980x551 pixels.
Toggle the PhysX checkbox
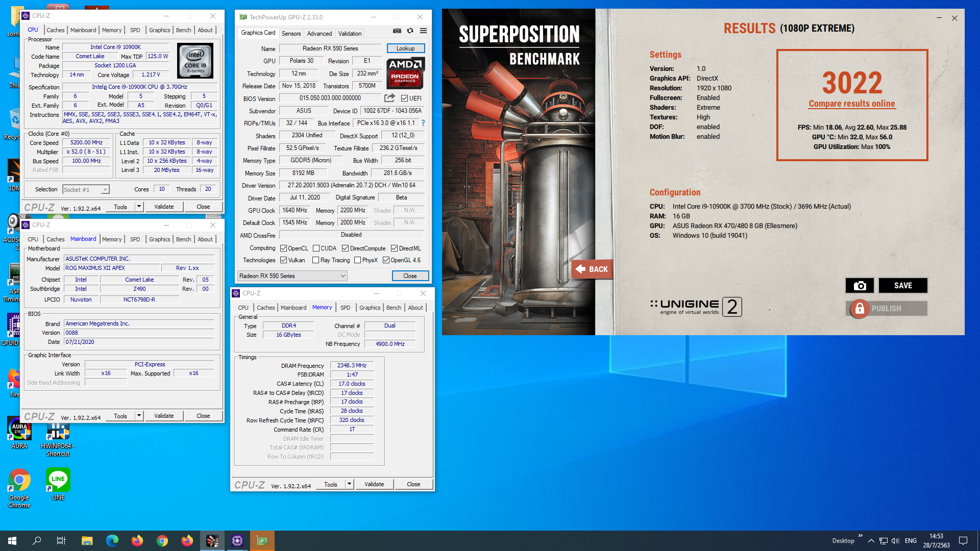tap(357, 260)
